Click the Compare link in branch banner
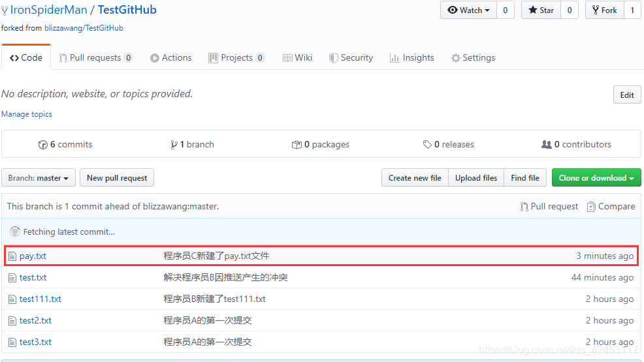This screenshot has width=644, height=362. tap(611, 207)
